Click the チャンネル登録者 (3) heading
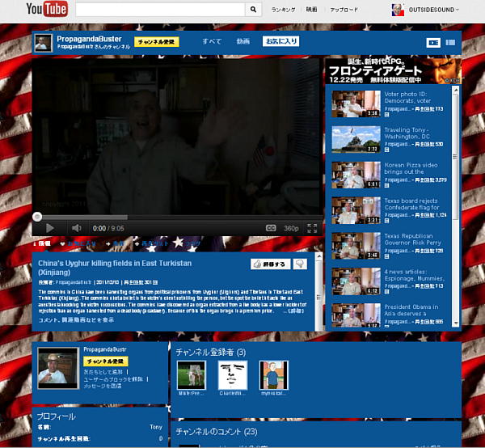The width and height of the screenshot is (485, 448). pos(211,352)
